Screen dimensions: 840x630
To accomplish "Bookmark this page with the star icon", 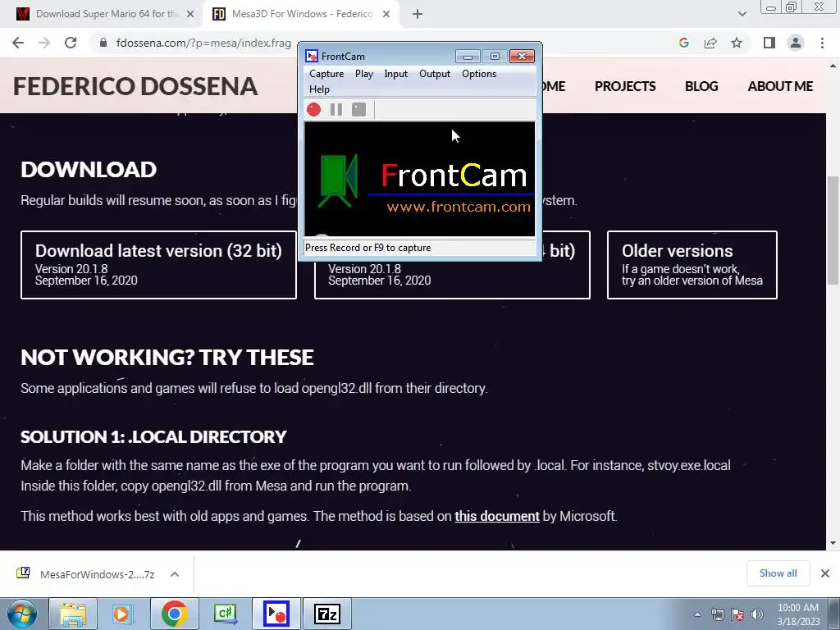I will click(737, 43).
